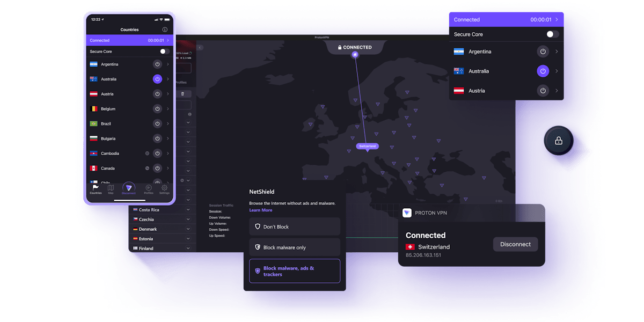Click IP address 85.206.163.151
644x322 pixels.
(x=423, y=255)
